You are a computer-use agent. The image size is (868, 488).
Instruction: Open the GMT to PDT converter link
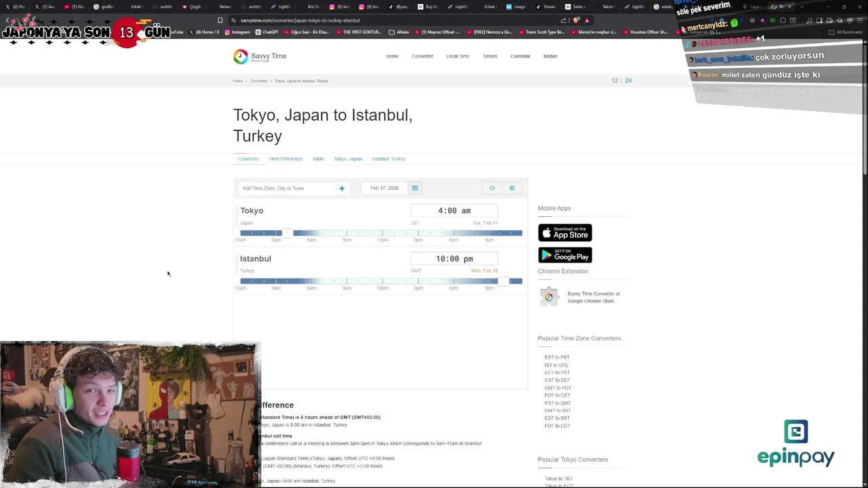click(557, 388)
